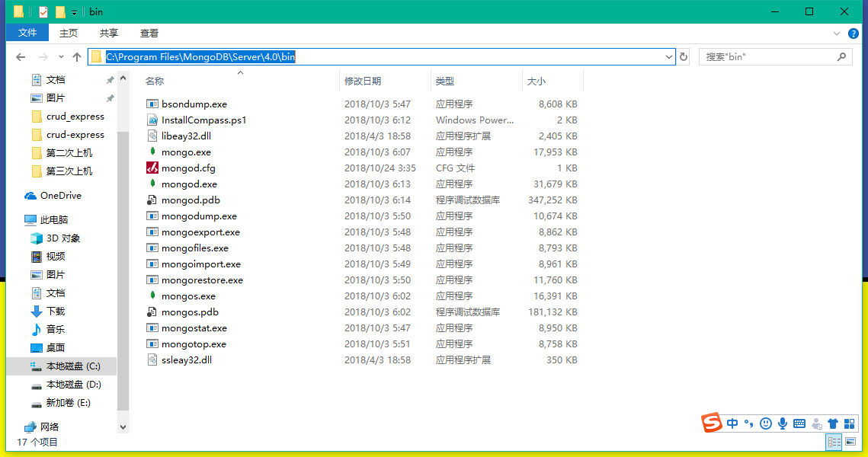The image size is (868, 457).
Task: Open 3D 对象 folder in sidebar
Action: point(55,238)
